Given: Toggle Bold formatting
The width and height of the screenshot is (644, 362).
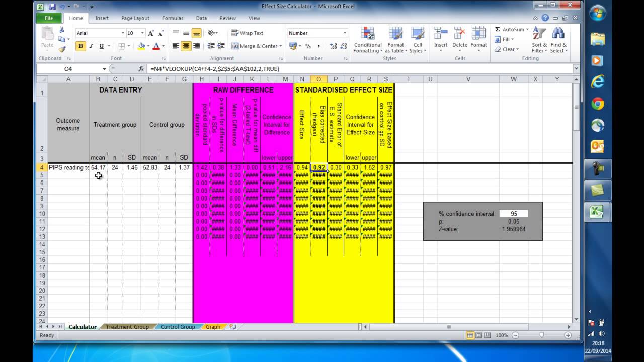Looking at the screenshot, I should (80, 46).
